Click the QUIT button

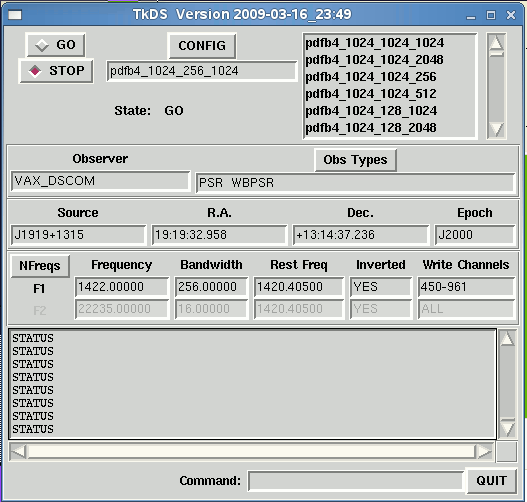[x=491, y=480]
